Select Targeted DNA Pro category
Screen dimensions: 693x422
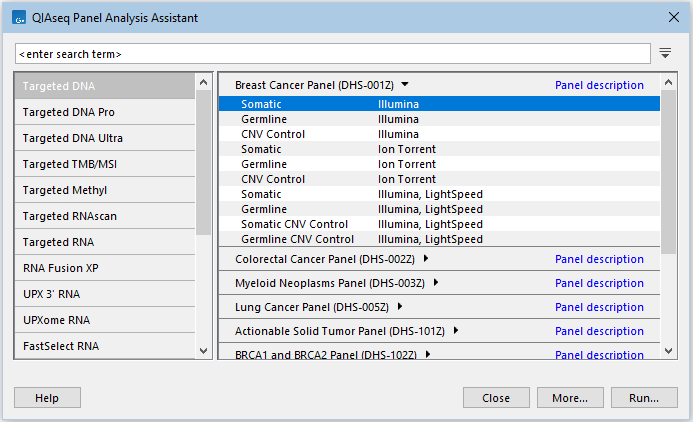point(105,112)
